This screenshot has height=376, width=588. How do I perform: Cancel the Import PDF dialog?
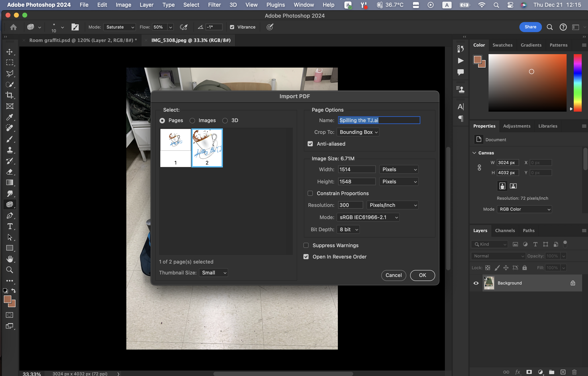(x=393, y=275)
